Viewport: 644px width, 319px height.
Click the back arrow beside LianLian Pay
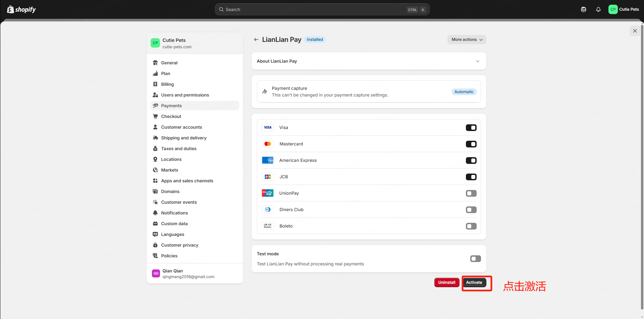pos(256,40)
